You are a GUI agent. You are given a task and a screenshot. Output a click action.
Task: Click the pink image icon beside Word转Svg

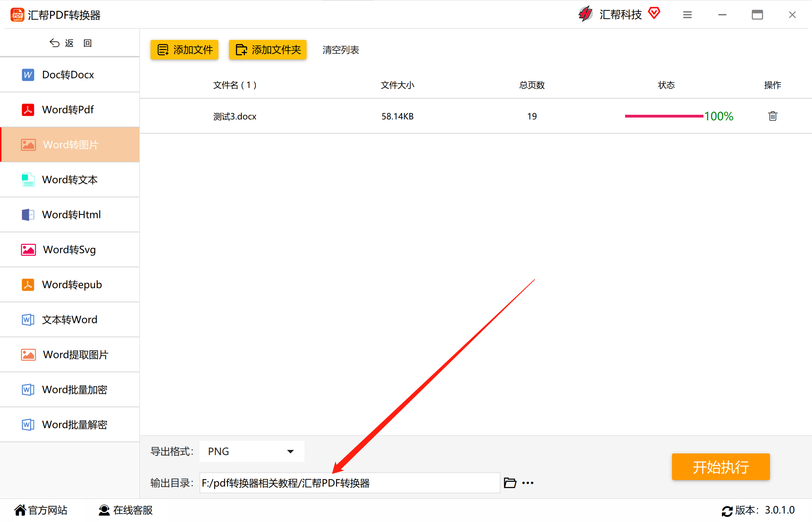coord(28,250)
